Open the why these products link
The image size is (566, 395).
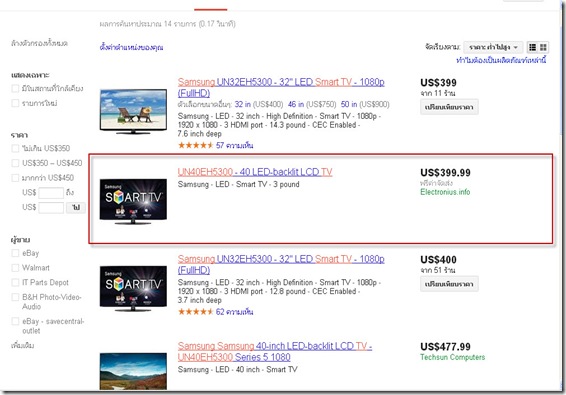[501, 60]
